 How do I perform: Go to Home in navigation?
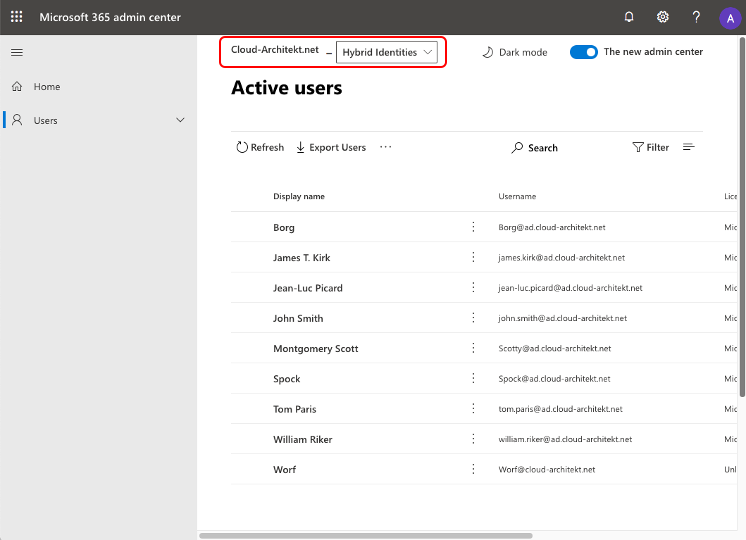click(47, 87)
